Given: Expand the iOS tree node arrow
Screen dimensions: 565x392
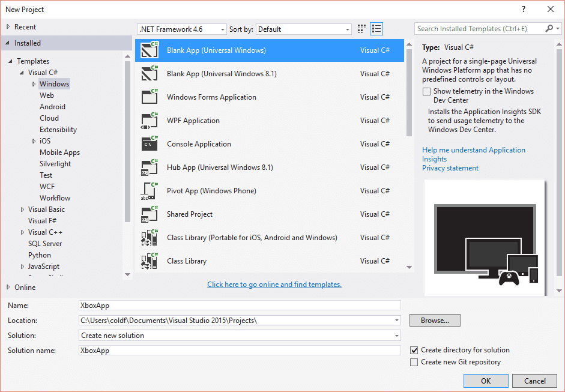Looking at the screenshot, I should coord(34,141).
